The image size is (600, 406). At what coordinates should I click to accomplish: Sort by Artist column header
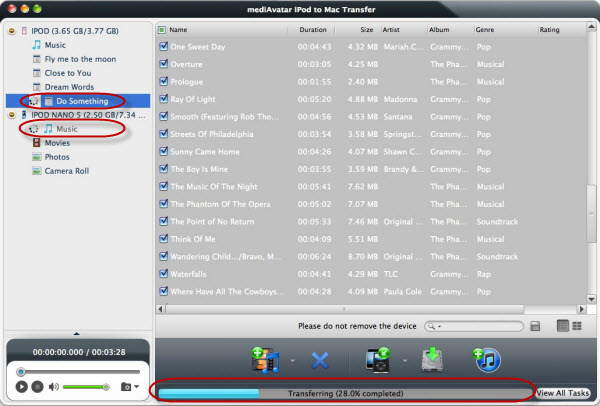tap(391, 29)
